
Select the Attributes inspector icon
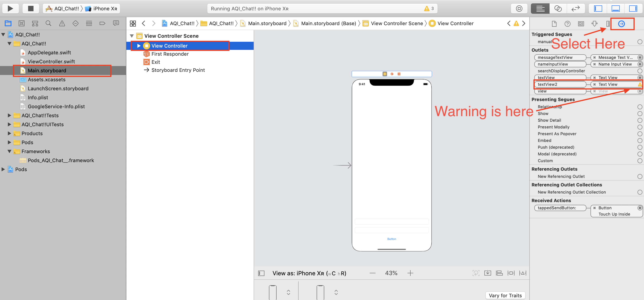pos(594,24)
